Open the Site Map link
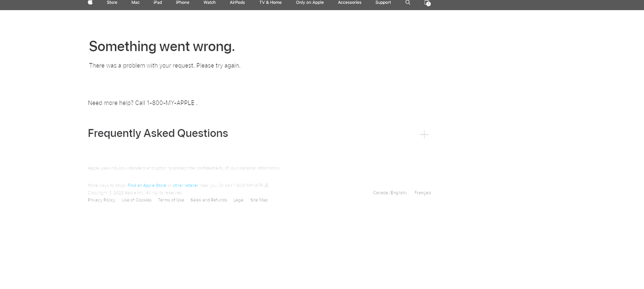Viewport: 644px width, 289px height. [259, 200]
